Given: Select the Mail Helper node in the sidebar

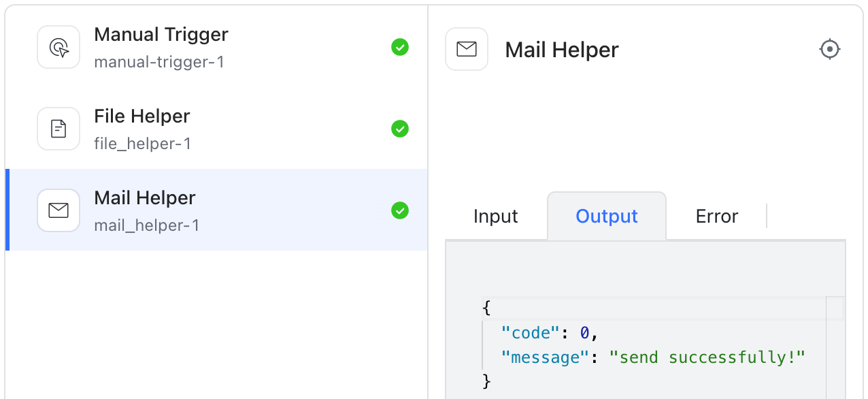Looking at the screenshot, I should 204,210.
